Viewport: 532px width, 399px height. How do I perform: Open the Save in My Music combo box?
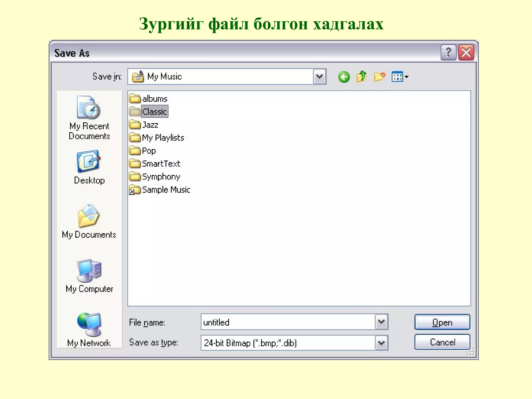pos(227,77)
